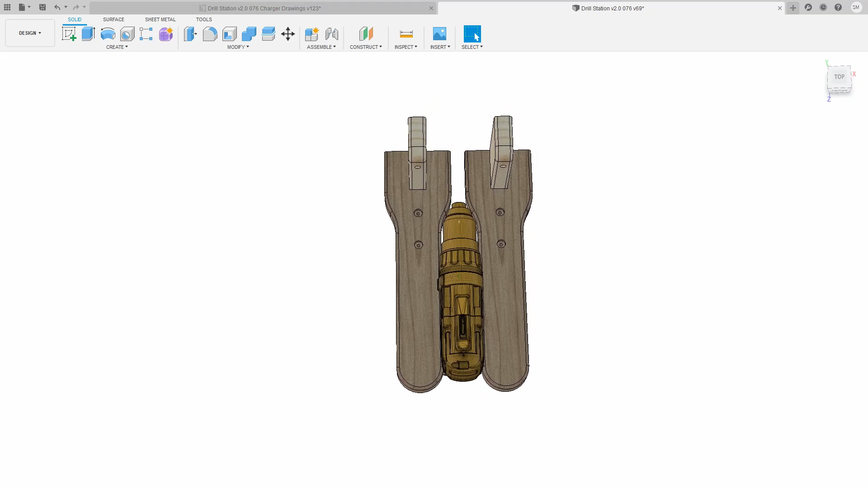Select the Joint tool

tap(331, 34)
